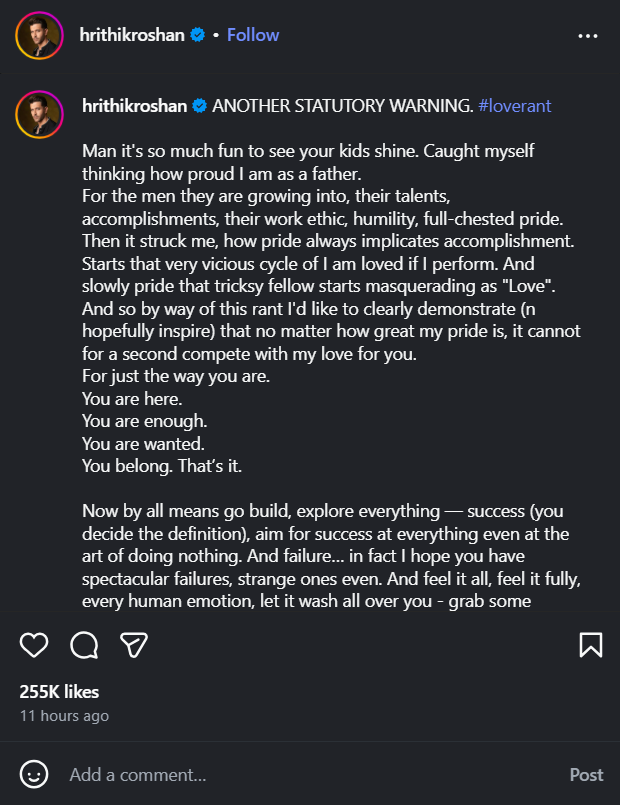
Task: Save the post with the bookmark icon
Action: [x=590, y=645]
